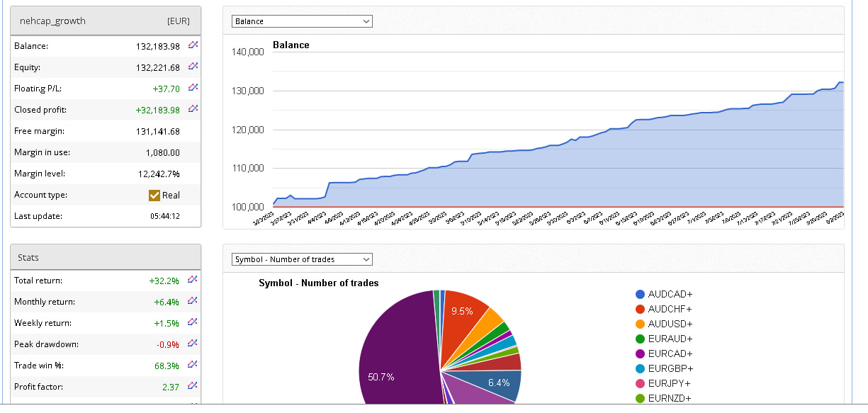Image resolution: width=868 pixels, height=413 pixels.
Task: Click the Monthly return chart icon
Action: [193, 301]
